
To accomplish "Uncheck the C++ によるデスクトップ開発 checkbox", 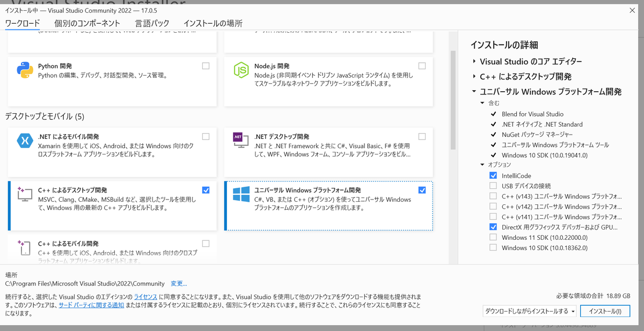I will click(206, 190).
